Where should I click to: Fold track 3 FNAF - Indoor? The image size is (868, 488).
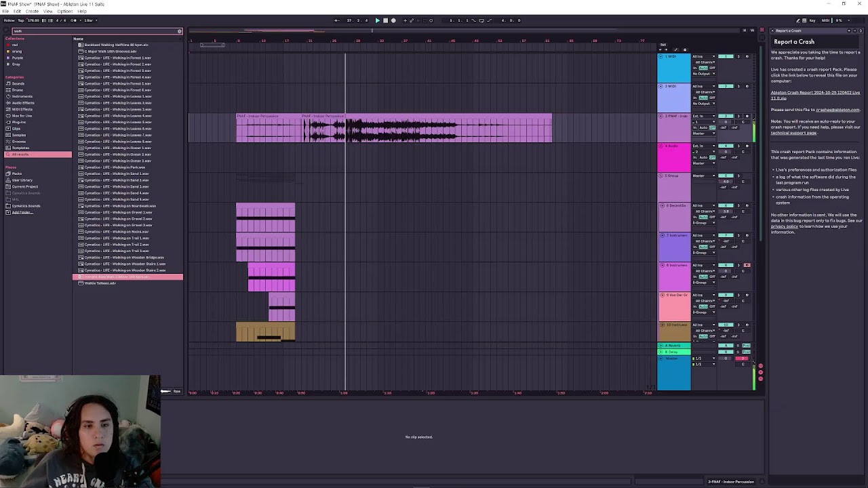[x=661, y=116]
